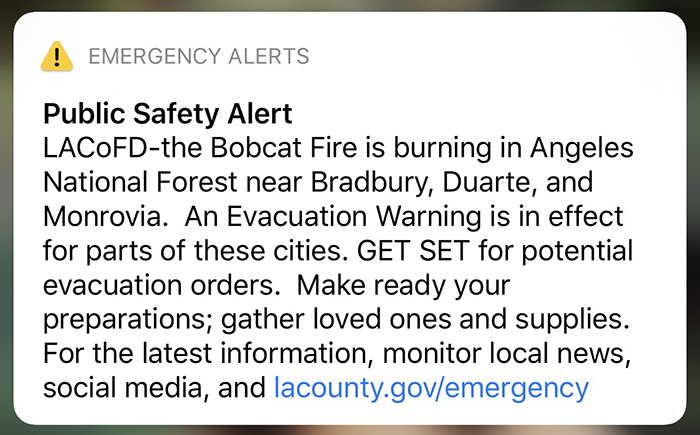Click the words monitor local news
The width and height of the screenshot is (700, 435).
506,353
